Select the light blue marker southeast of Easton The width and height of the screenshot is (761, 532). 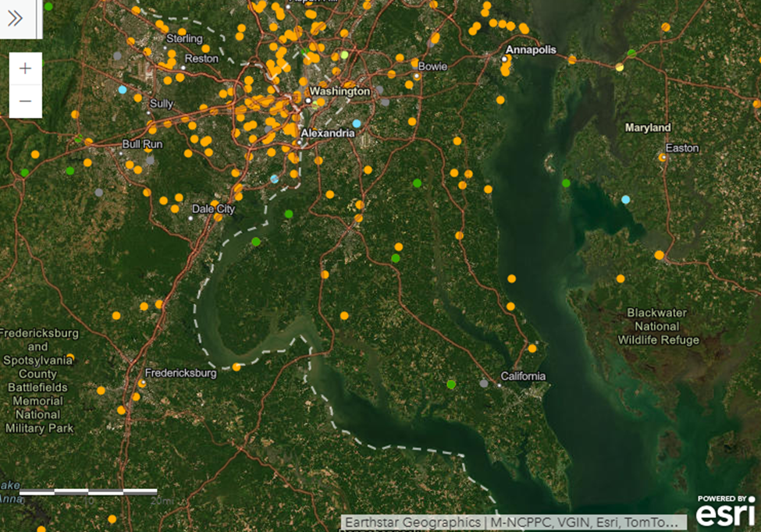click(x=625, y=200)
